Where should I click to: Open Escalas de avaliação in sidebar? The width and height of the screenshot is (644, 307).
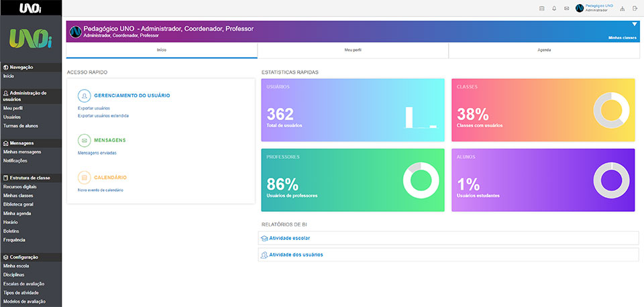click(x=24, y=284)
